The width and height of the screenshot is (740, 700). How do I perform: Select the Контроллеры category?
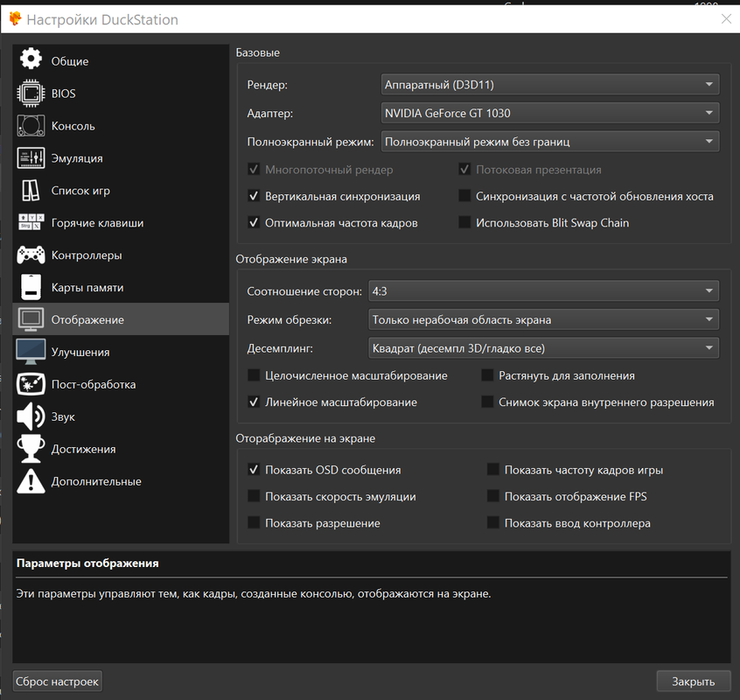(x=121, y=255)
